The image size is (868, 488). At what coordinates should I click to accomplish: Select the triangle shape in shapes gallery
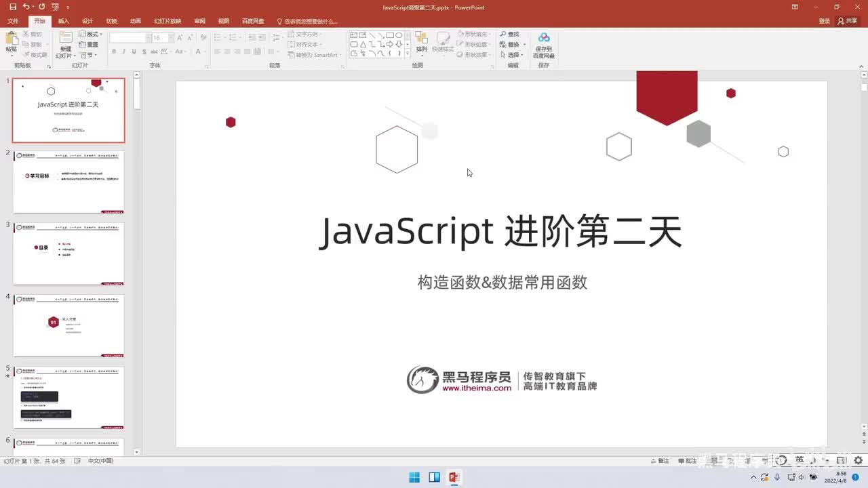coord(363,44)
